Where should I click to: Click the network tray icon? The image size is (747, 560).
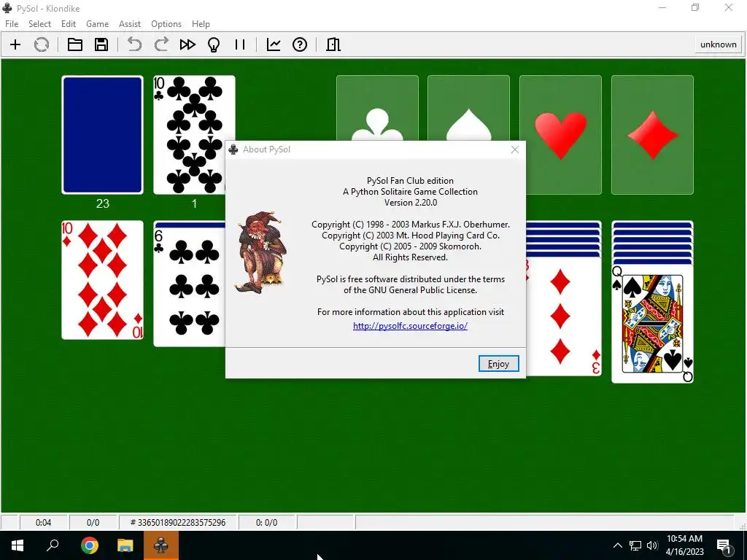[x=635, y=545]
